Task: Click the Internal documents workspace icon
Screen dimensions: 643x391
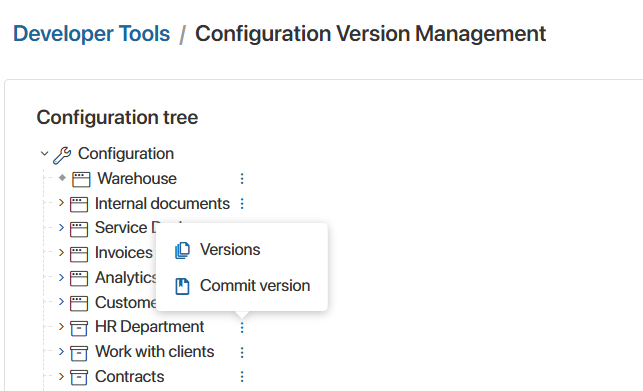Action: (x=79, y=204)
